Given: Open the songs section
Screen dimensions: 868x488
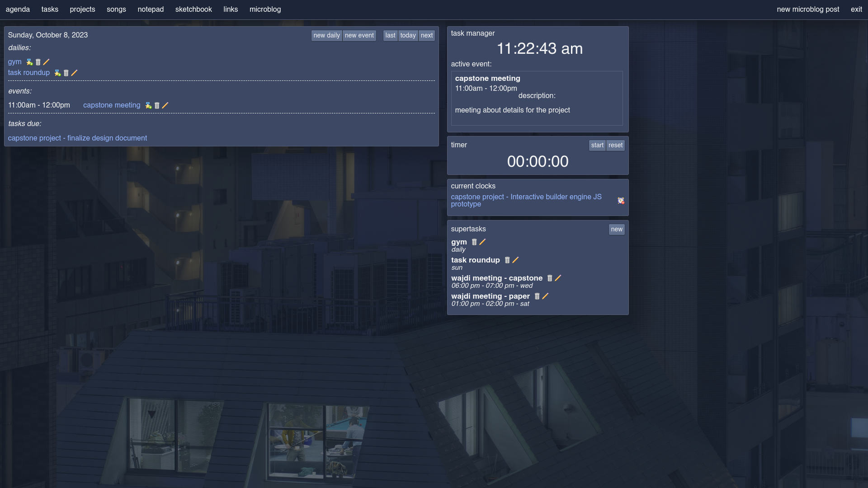Looking at the screenshot, I should click(x=116, y=9).
